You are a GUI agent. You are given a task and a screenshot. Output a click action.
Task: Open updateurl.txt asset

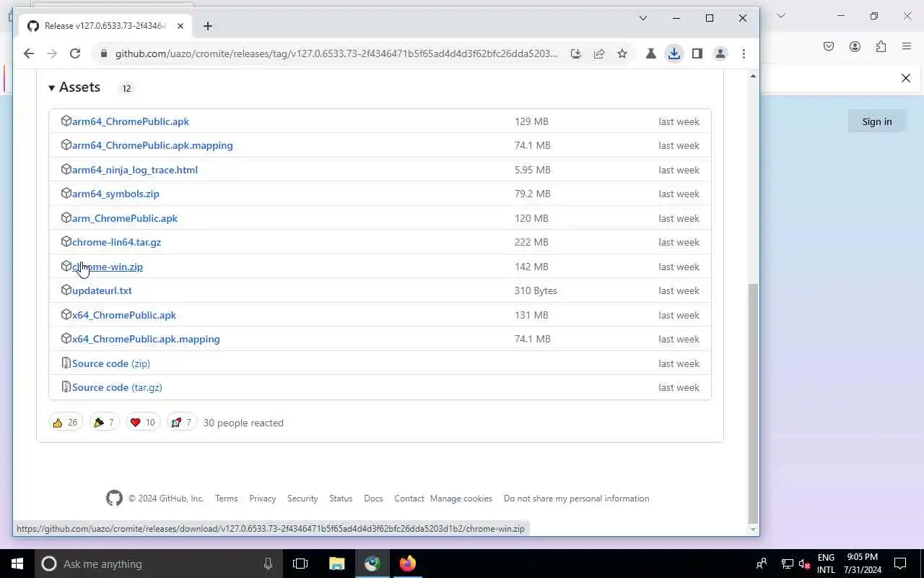coord(102,290)
